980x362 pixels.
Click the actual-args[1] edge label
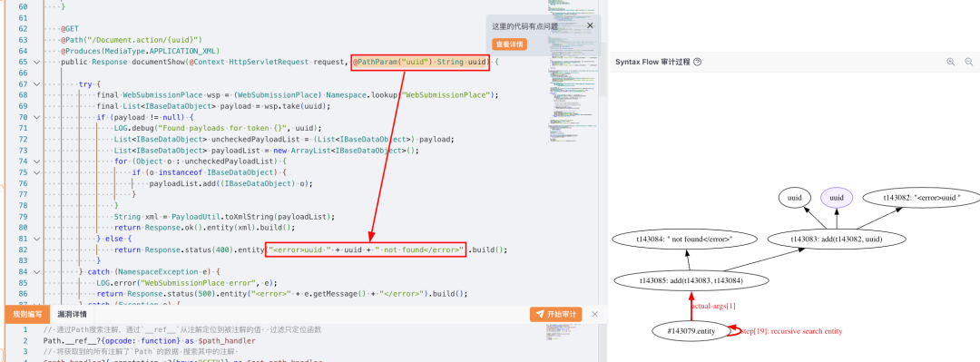pyautogui.click(x=713, y=306)
